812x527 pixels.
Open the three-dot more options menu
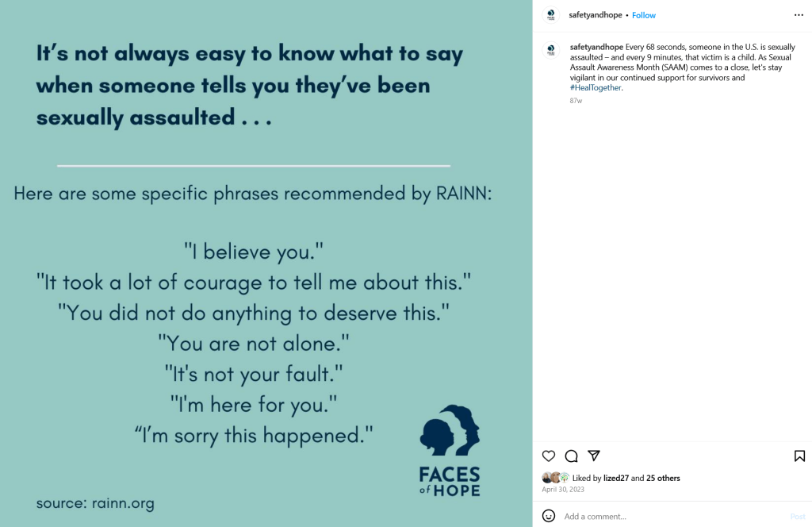click(x=799, y=15)
